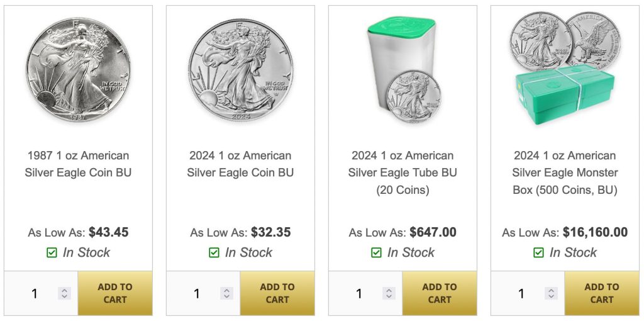This screenshot has height=321, width=644.
Task: Add Silver Eagle Tube to cart
Action: pyautogui.click(x=440, y=293)
